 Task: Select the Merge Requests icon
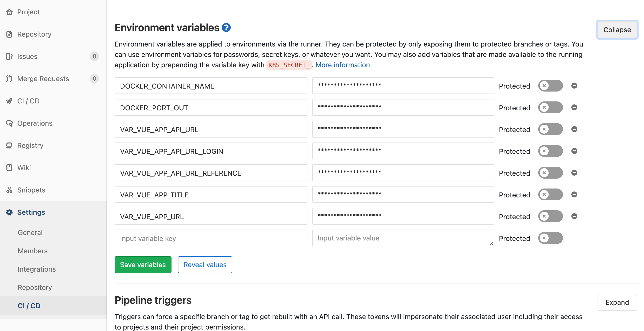pos(9,79)
